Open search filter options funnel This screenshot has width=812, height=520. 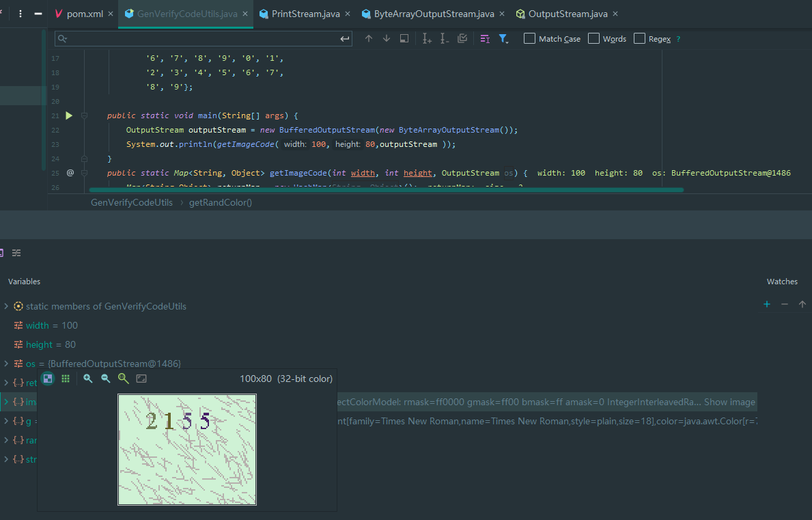[x=503, y=39]
